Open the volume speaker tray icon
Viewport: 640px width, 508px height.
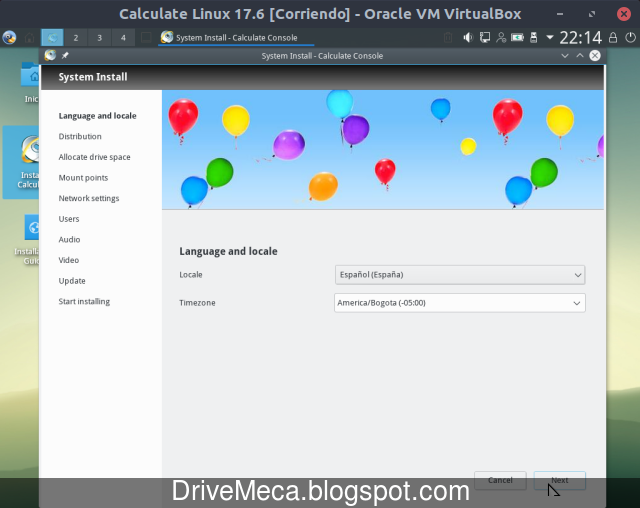point(468,38)
